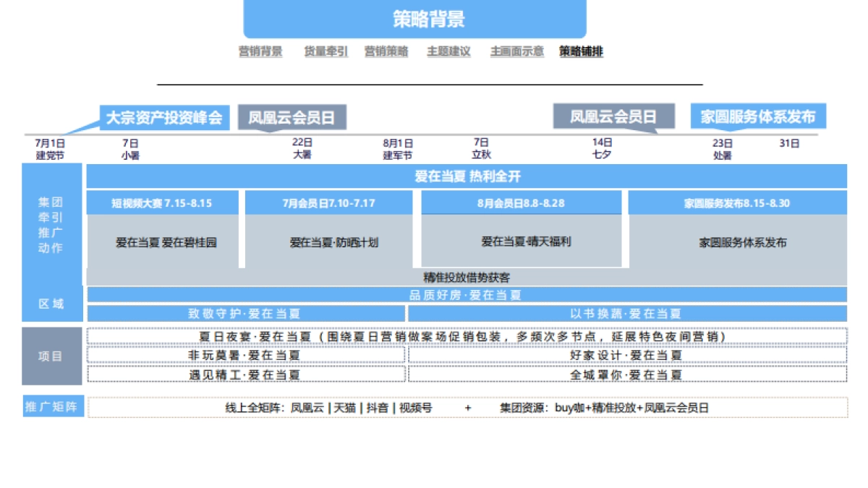The width and height of the screenshot is (868, 488).
Task: Click the 短视频大赛 7.15-8.15 bar
Action: coord(164,203)
